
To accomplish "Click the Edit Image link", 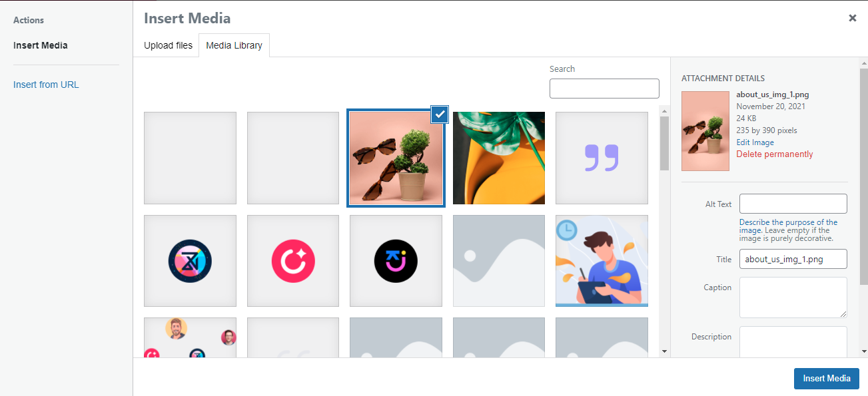I will 755,142.
